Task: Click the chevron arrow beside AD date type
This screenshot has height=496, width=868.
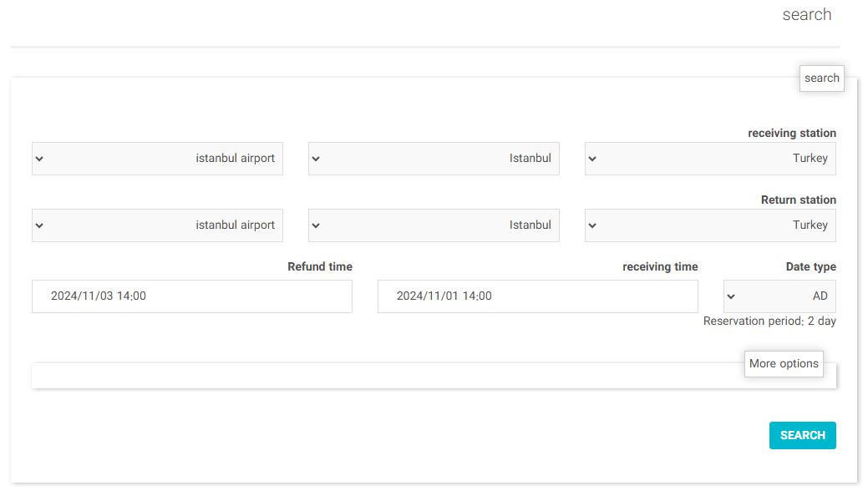Action: tap(732, 296)
